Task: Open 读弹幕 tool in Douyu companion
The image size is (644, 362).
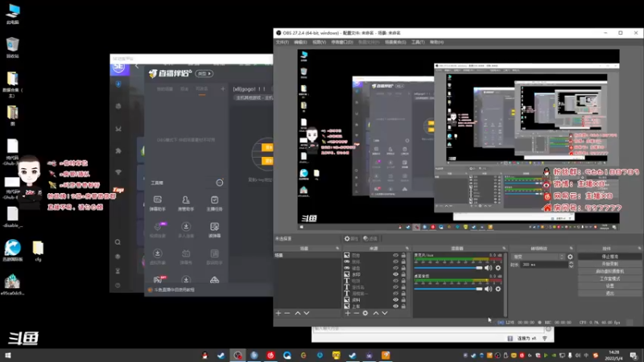Action: click(x=214, y=230)
